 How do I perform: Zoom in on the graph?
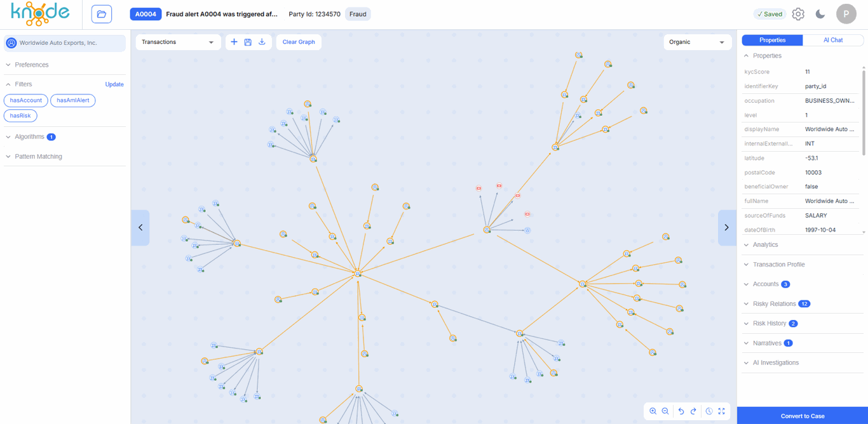tap(653, 411)
